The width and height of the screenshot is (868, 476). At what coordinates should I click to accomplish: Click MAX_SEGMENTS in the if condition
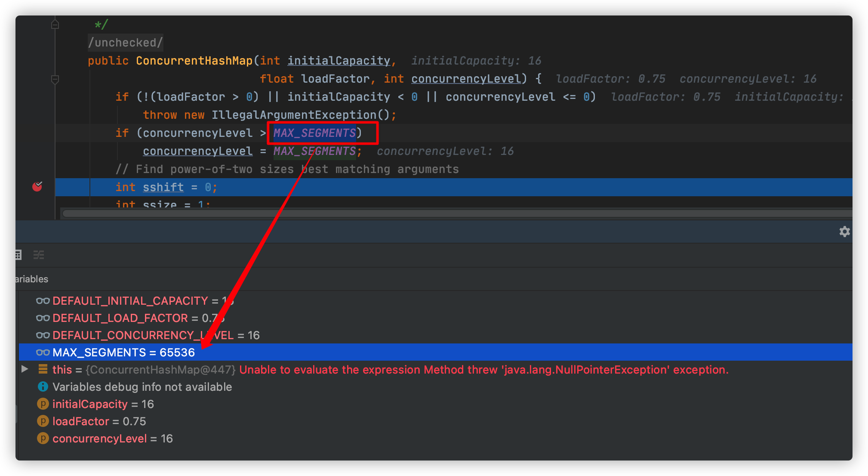[x=314, y=133]
